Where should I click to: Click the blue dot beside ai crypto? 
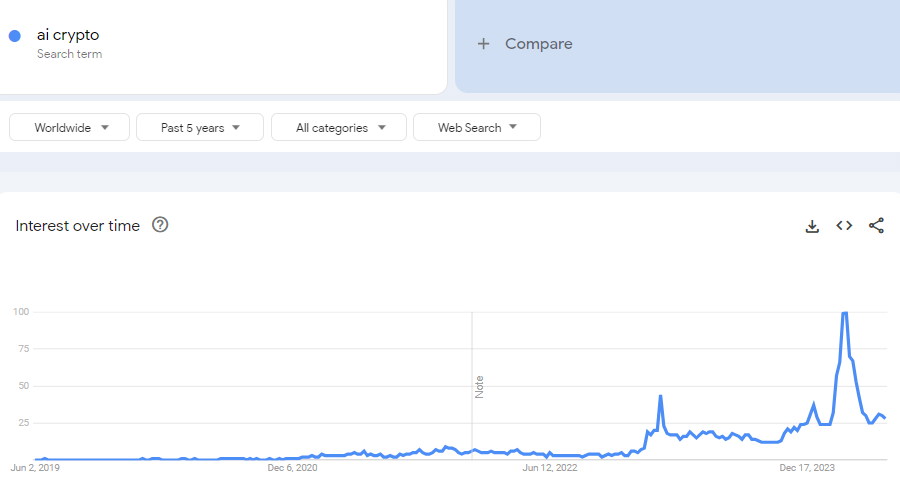tap(15, 36)
